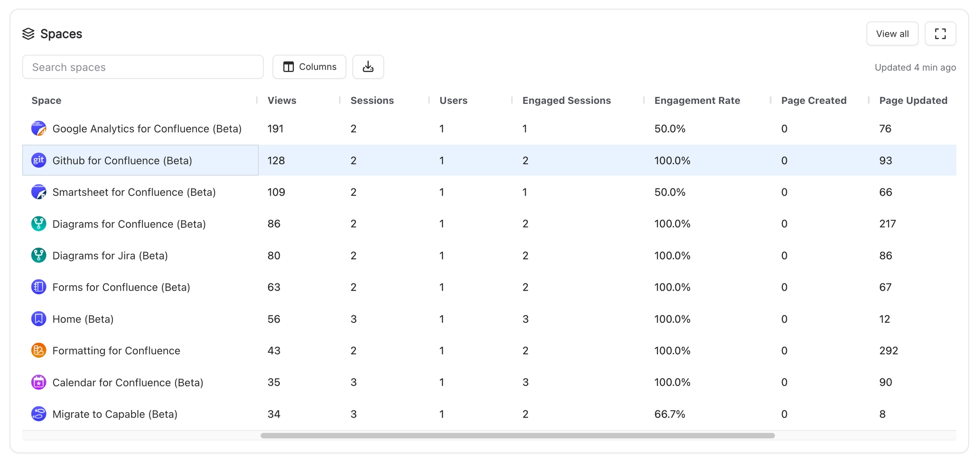Click the Page Updated value 76
The height and width of the screenshot is (463, 980).
click(885, 129)
